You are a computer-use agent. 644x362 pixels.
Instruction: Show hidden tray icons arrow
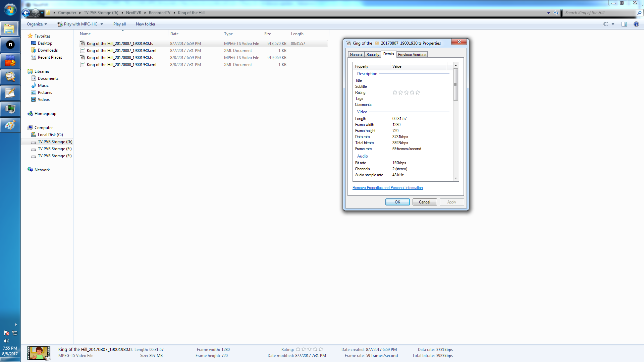[16, 324]
